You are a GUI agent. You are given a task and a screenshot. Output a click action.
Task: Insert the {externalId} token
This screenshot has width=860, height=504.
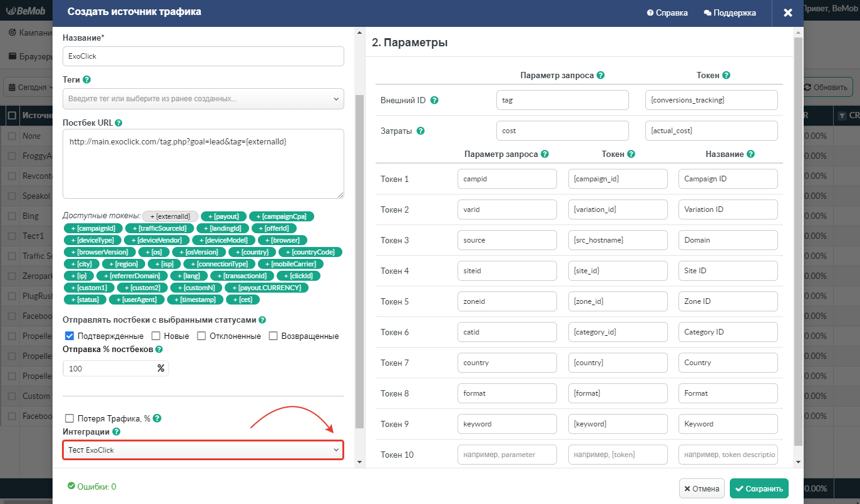(x=170, y=216)
